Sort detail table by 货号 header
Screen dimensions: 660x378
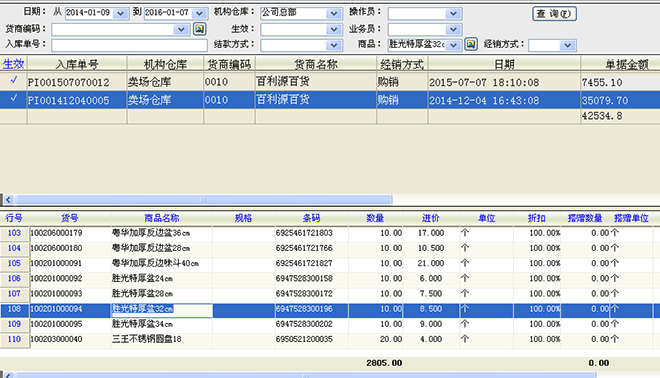coord(69,218)
